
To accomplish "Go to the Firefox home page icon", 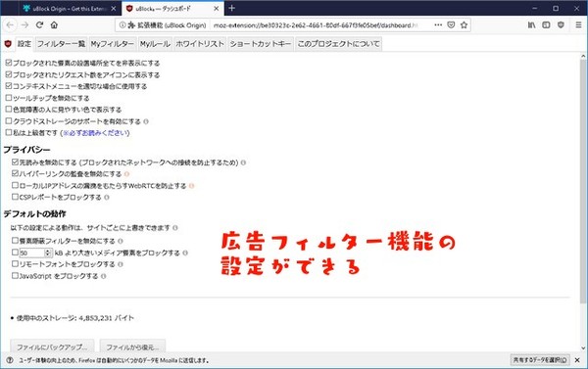I will click(54, 25).
